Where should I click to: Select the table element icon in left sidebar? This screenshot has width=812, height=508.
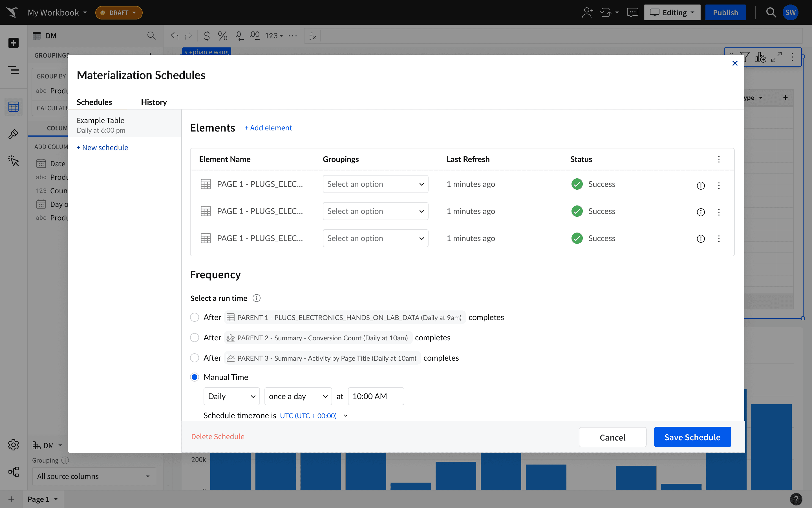coord(14,107)
